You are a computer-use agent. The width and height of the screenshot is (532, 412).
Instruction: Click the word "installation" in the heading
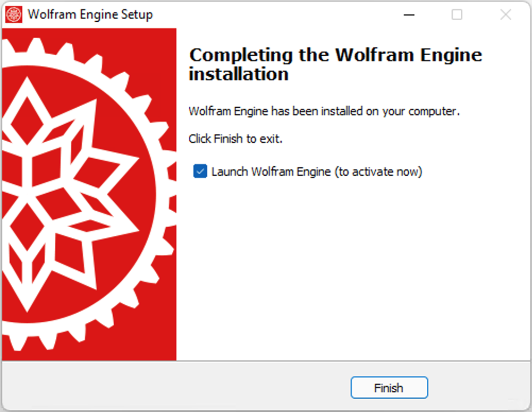point(239,74)
